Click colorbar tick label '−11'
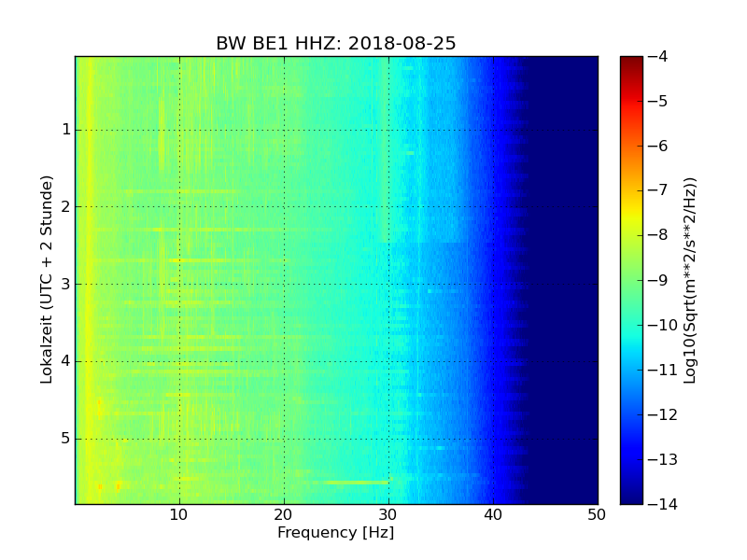This screenshot has height=560, width=747. click(x=663, y=370)
